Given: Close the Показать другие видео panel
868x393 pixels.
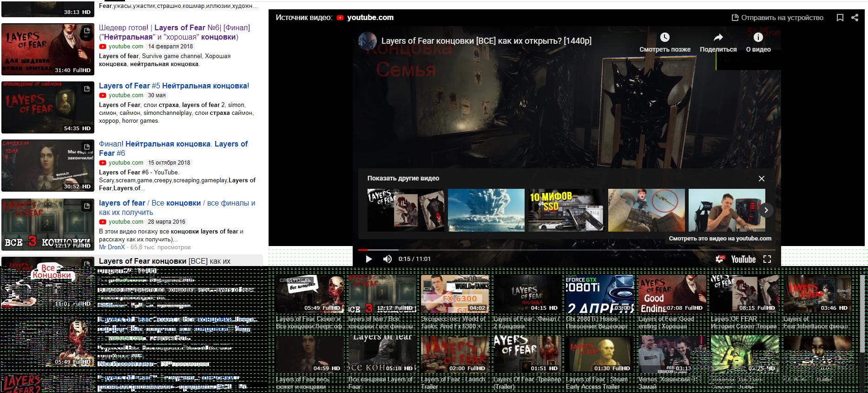Looking at the screenshot, I should (x=762, y=179).
